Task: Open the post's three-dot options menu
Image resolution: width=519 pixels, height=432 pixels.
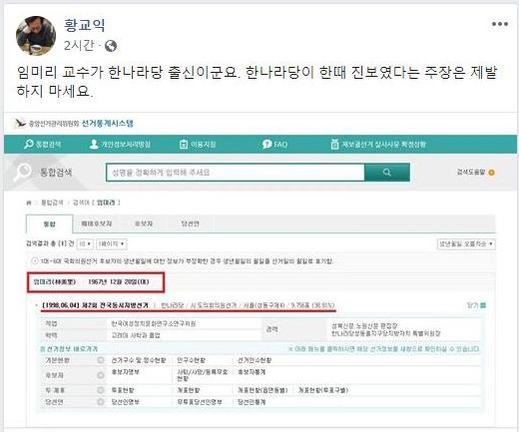Action: [500, 24]
